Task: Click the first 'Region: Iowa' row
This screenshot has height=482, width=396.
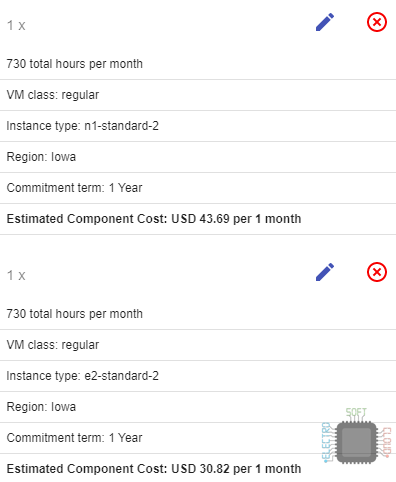Action: pyautogui.click(x=198, y=157)
